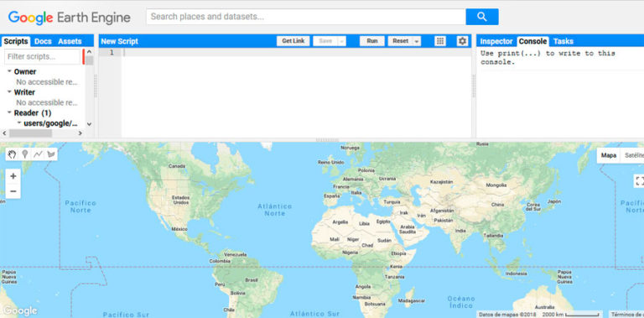Open the Inspector tab
Screen dimensions: 644x318
coord(496,41)
